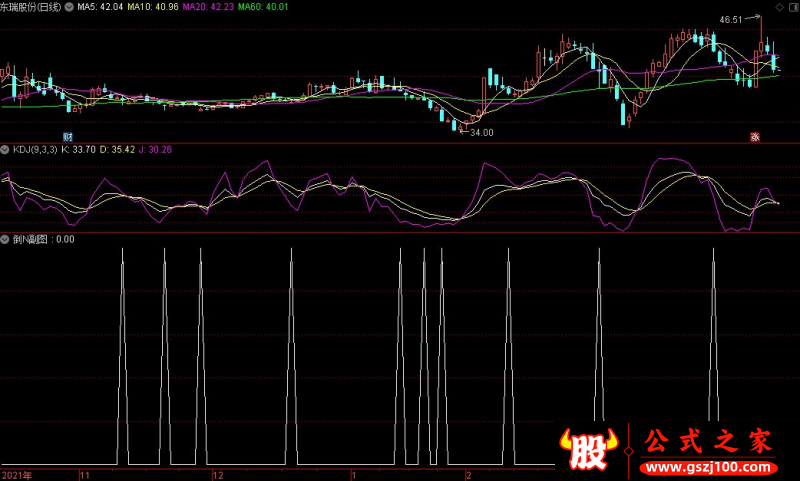
Task: Click the blue 财 marker icon
Action: pos(68,137)
